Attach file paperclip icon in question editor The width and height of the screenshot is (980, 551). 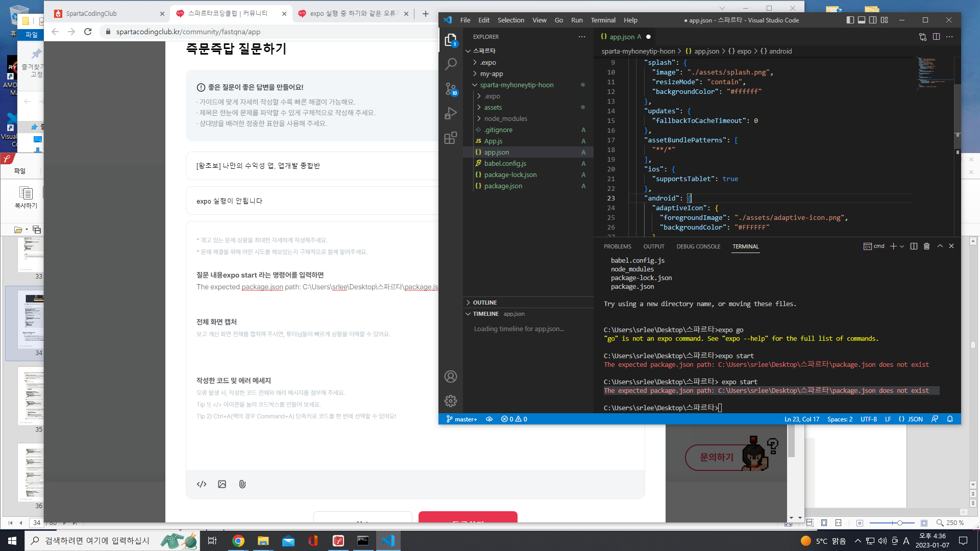(x=242, y=484)
